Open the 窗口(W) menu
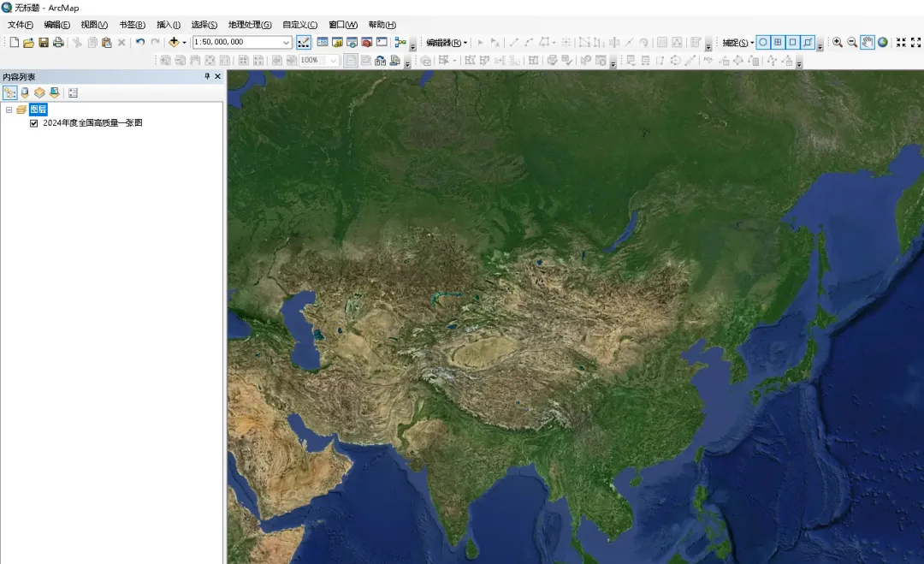Image resolution: width=924 pixels, height=564 pixels. pos(343,25)
